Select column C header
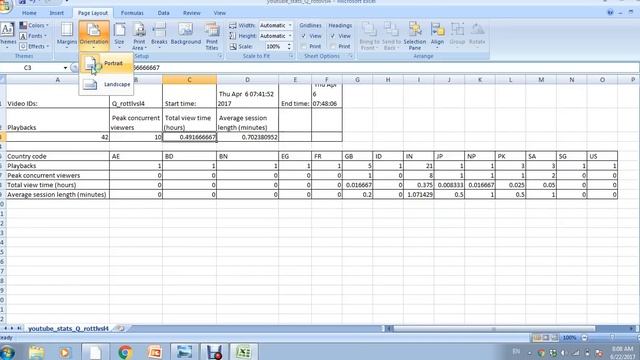 tap(189, 80)
